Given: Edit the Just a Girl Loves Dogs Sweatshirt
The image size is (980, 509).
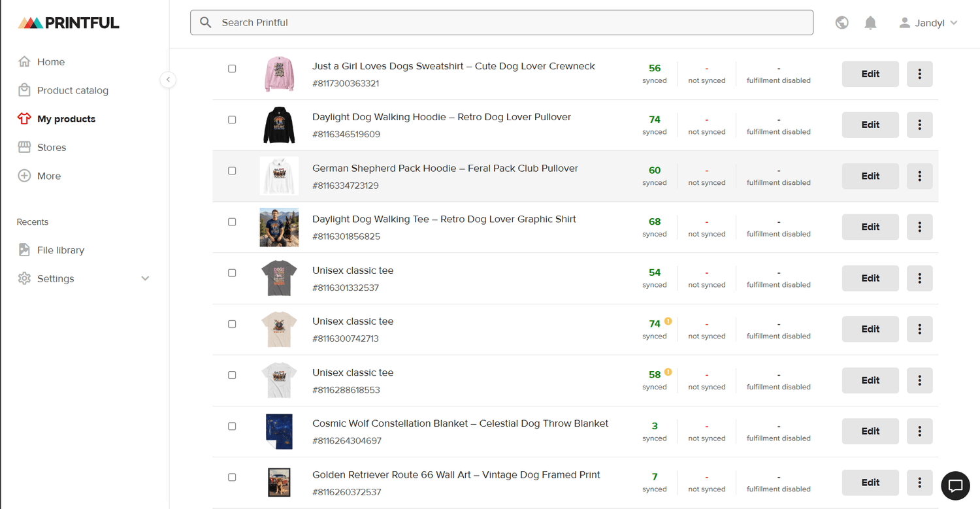Looking at the screenshot, I should 870,74.
